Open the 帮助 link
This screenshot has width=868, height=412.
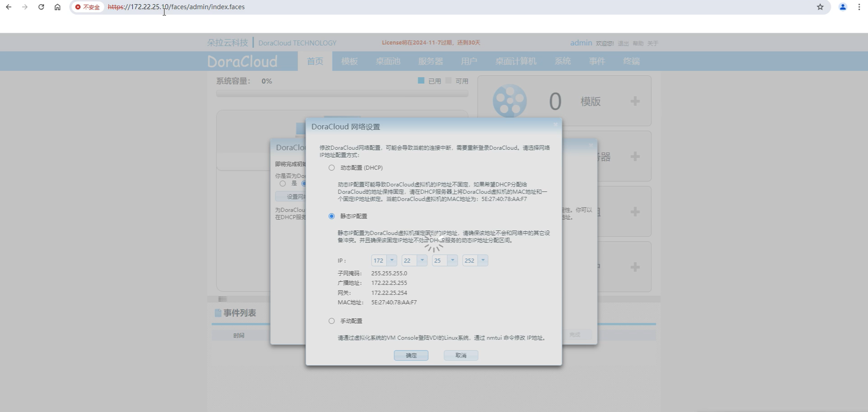[x=638, y=43]
